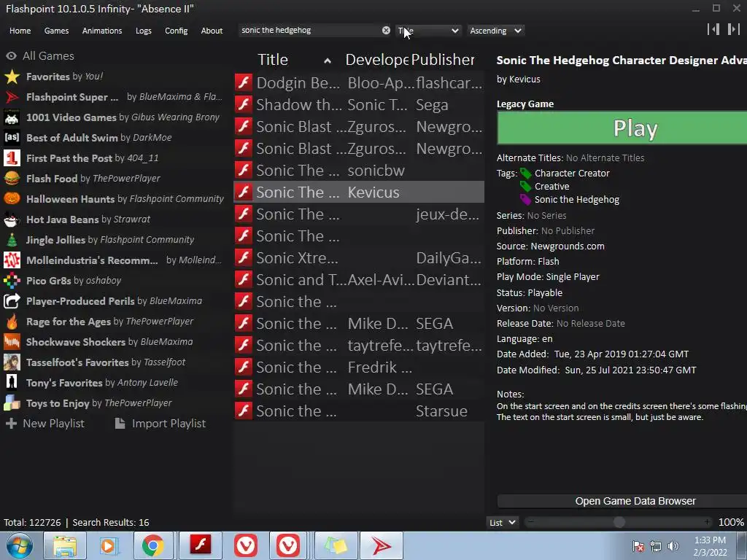747x560 pixels.
Task: Click the taskbar volume speaker icon
Action: [673, 546]
